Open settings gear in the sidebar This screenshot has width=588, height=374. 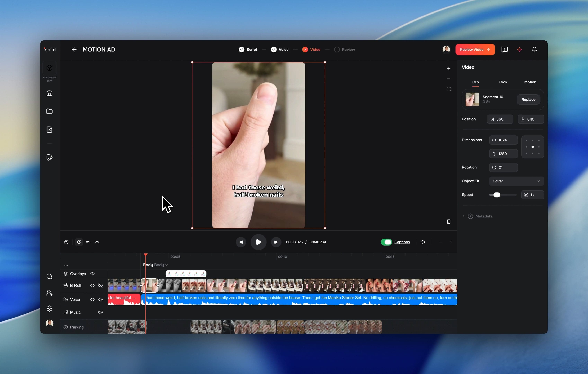click(49, 309)
